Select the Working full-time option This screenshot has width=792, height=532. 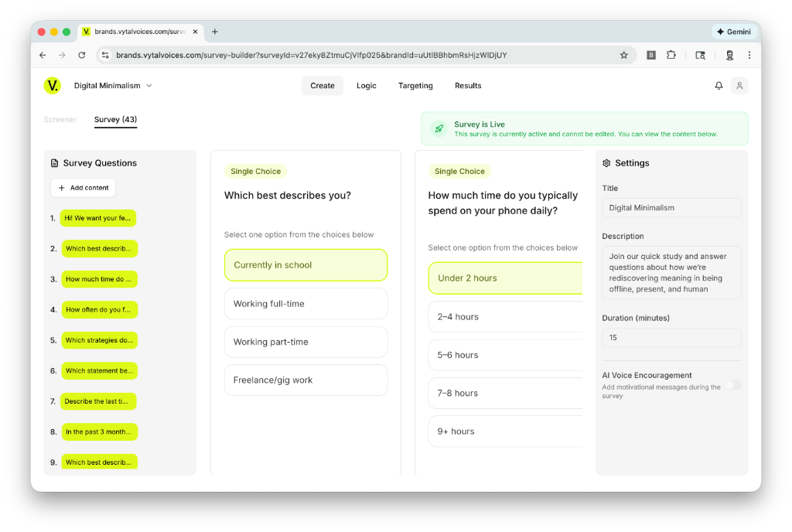click(x=306, y=303)
